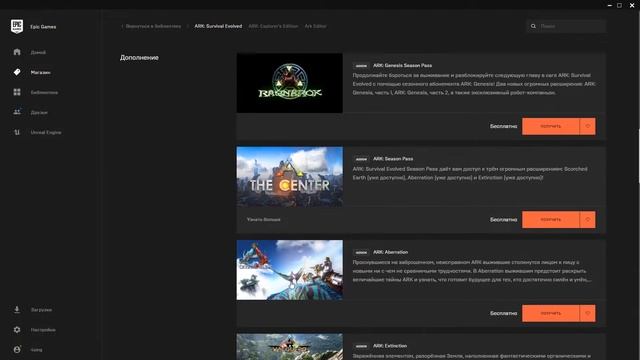Viewport: 640px width, 360px height.
Task: Open The Center thumbnail image
Action: [289, 176]
